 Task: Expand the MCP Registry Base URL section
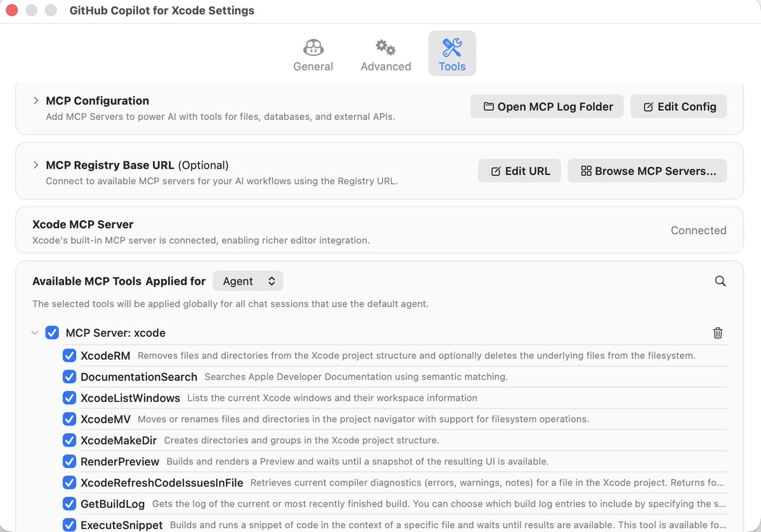pos(36,165)
